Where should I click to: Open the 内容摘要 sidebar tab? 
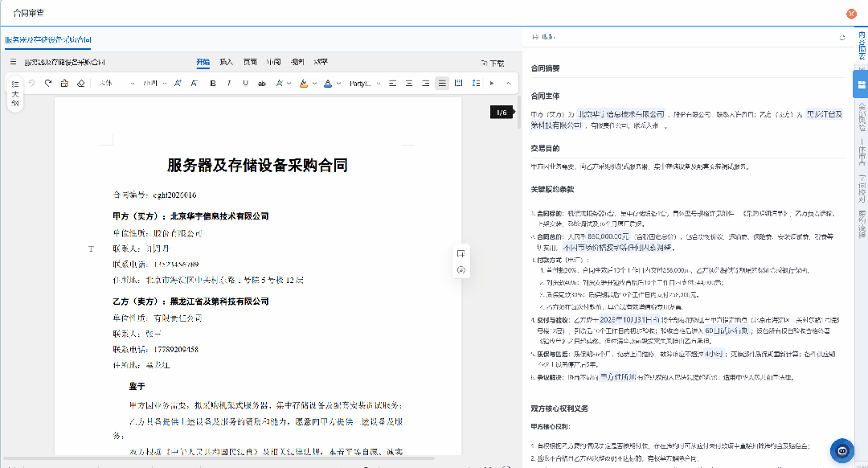(x=862, y=45)
